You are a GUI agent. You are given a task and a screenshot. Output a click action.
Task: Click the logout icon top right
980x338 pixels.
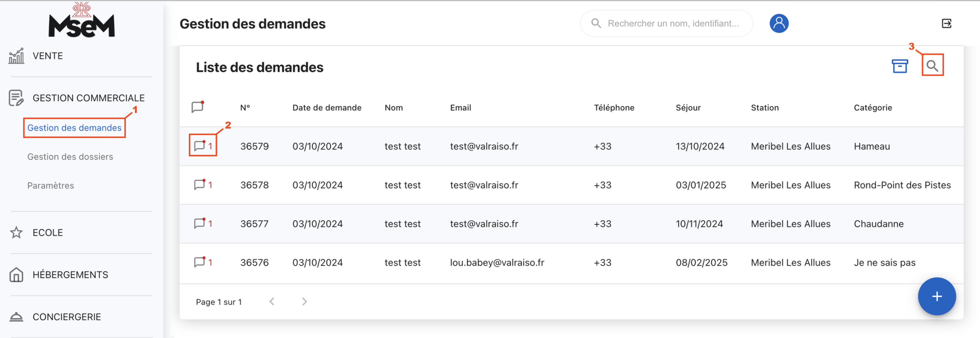click(946, 24)
